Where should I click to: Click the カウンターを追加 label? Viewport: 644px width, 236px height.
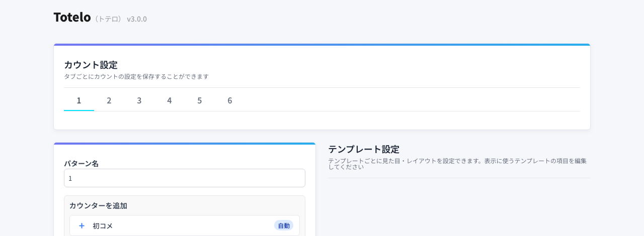pyautogui.click(x=98, y=205)
